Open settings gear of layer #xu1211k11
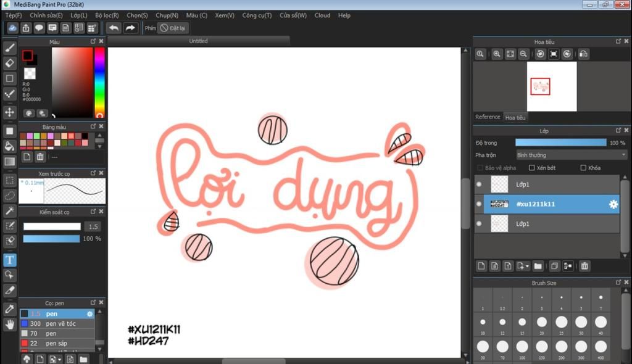 (x=613, y=204)
